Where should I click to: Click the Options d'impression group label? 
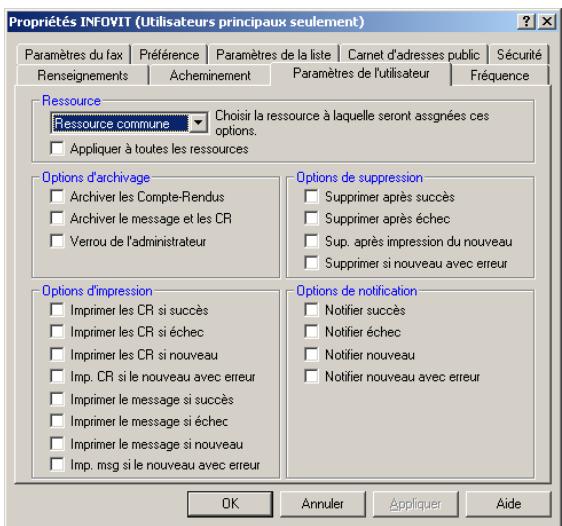(97, 291)
